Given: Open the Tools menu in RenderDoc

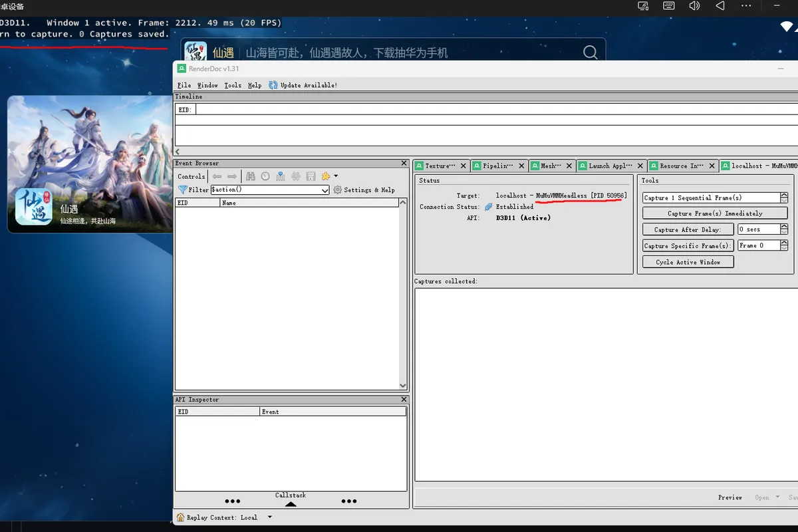Looking at the screenshot, I should coord(233,85).
